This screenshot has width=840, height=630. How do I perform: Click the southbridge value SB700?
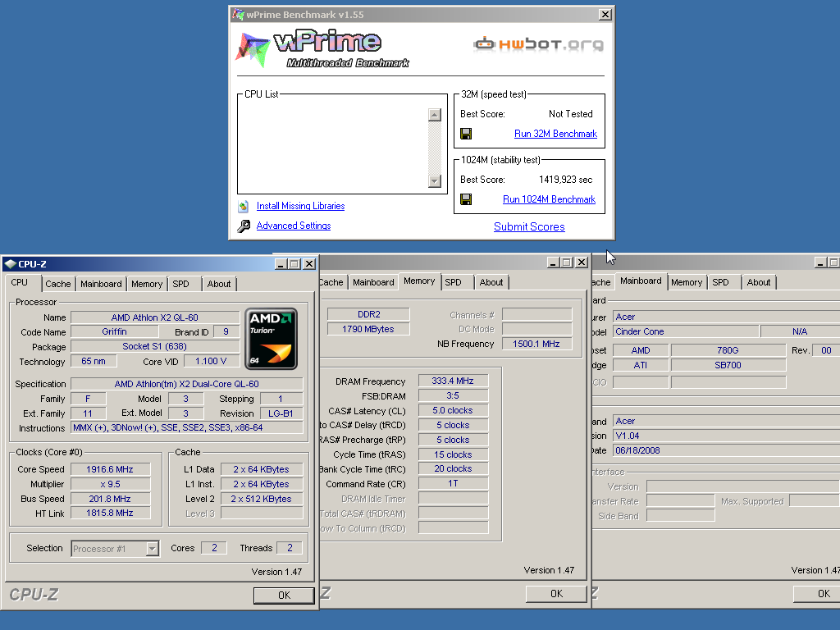coord(728,365)
